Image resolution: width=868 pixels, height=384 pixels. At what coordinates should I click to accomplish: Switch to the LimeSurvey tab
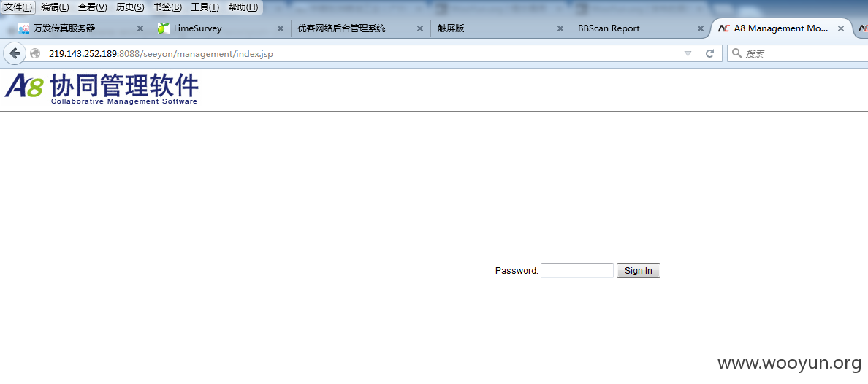221,28
